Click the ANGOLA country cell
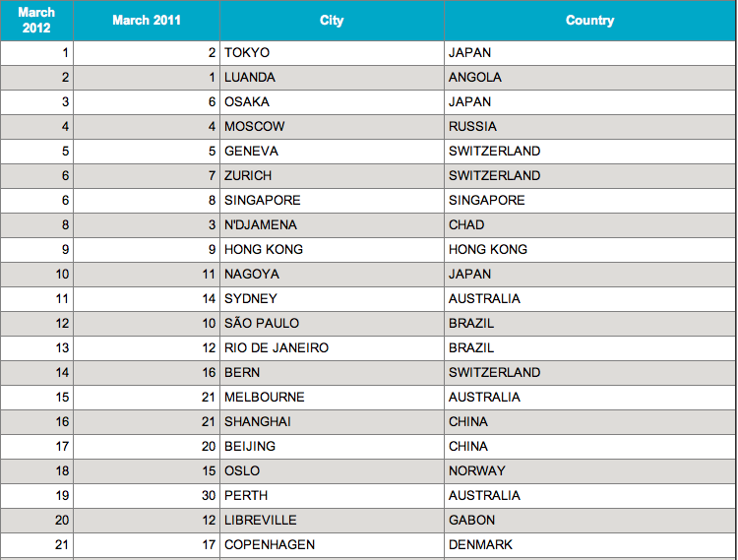Image resolution: width=738 pixels, height=560 pixels. pyautogui.click(x=589, y=77)
